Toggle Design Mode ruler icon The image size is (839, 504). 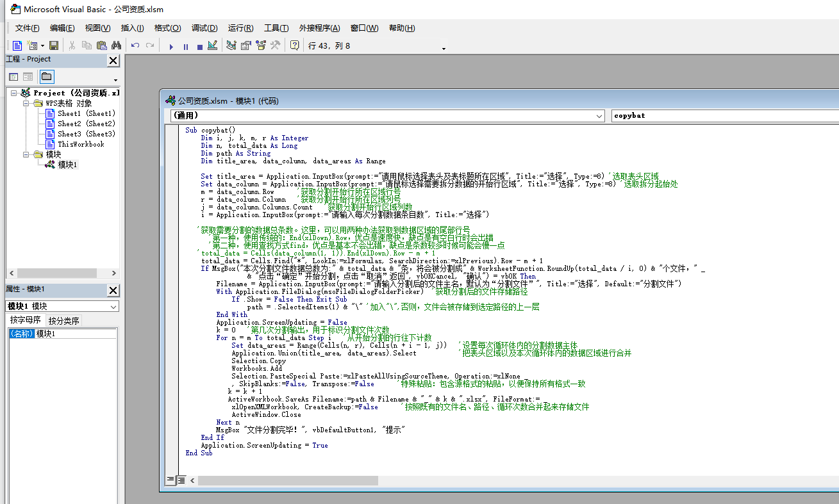(212, 45)
